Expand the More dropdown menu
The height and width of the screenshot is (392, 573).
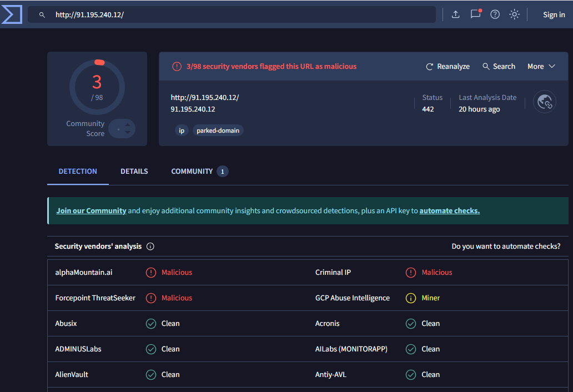pyautogui.click(x=541, y=67)
